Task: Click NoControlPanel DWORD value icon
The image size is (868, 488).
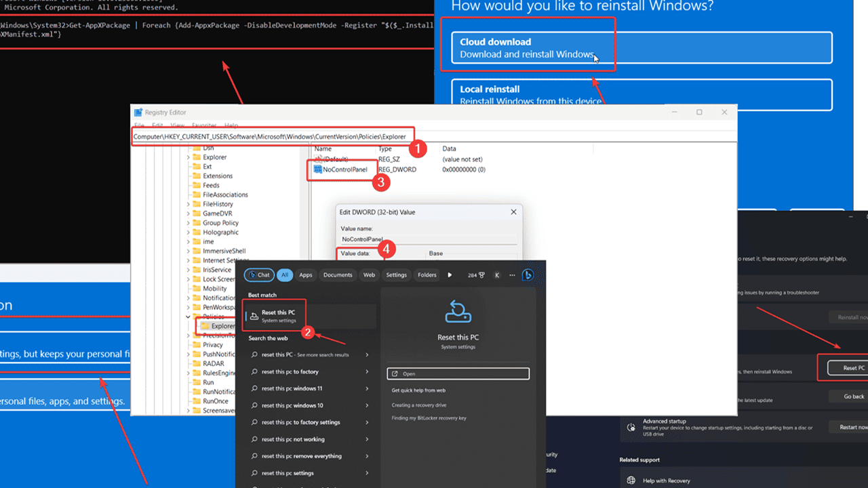Action: click(x=318, y=169)
